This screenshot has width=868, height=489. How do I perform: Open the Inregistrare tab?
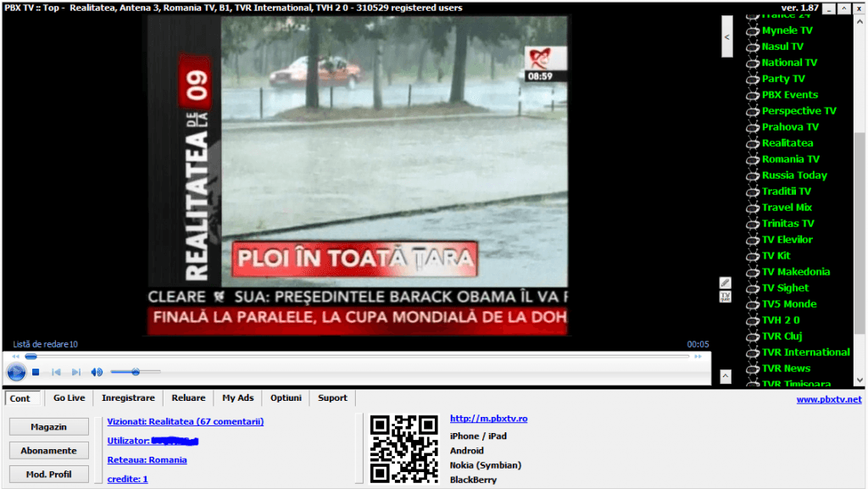click(129, 397)
